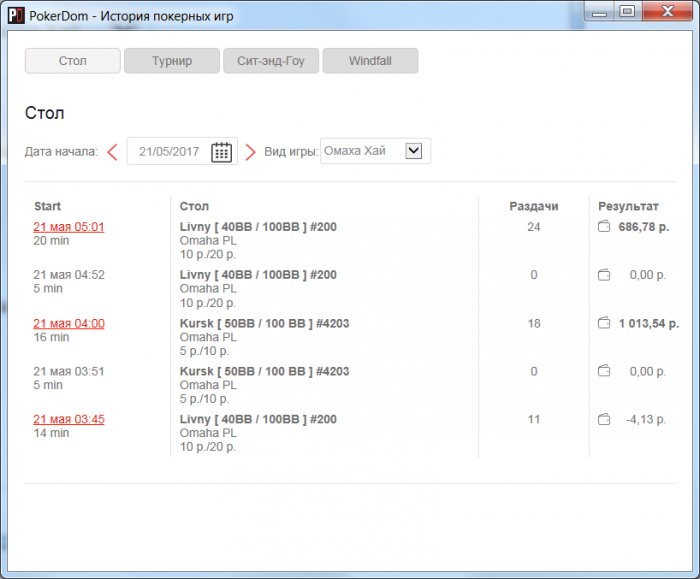Image resolution: width=700 pixels, height=579 pixels.
Task: Click Kursk #4203 table name in 04:00 row
Action: point(264,323)
